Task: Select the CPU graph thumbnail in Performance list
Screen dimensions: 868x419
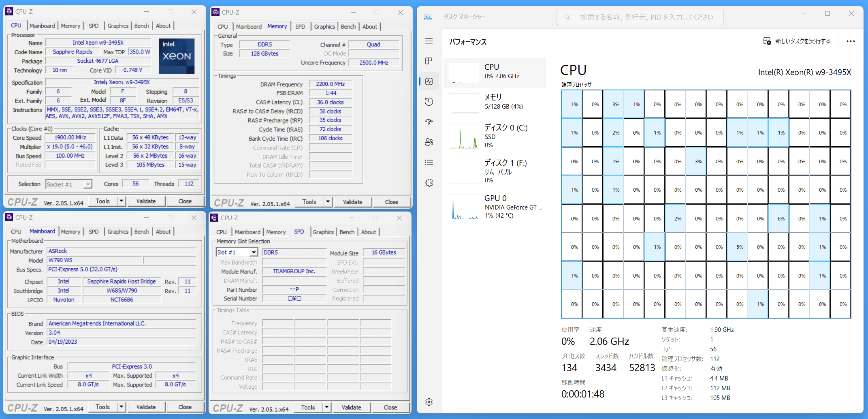Action: coord(464,73)
